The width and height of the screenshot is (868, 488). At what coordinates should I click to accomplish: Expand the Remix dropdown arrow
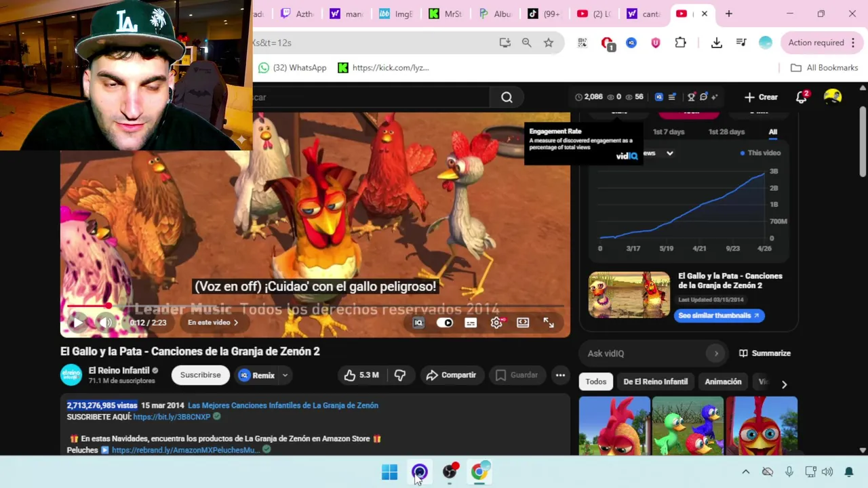pyautogui.click(x=285, y=375)
